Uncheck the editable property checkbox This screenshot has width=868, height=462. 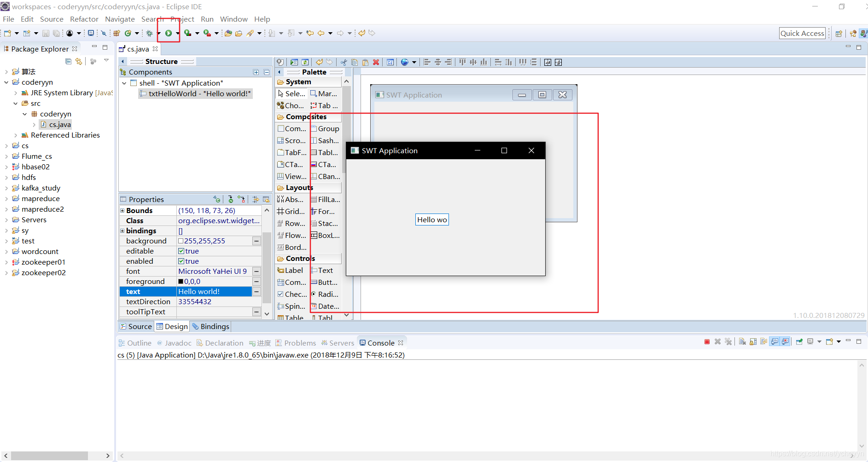(x=182, y=251)
